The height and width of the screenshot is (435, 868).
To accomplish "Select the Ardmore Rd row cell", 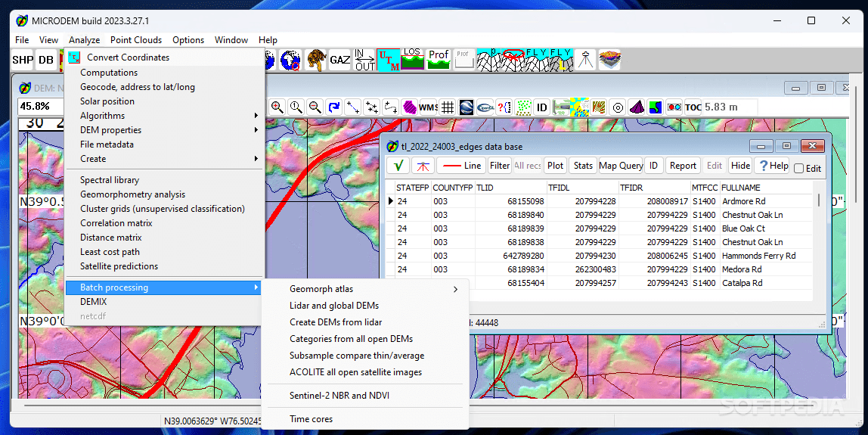I will 766,201.
